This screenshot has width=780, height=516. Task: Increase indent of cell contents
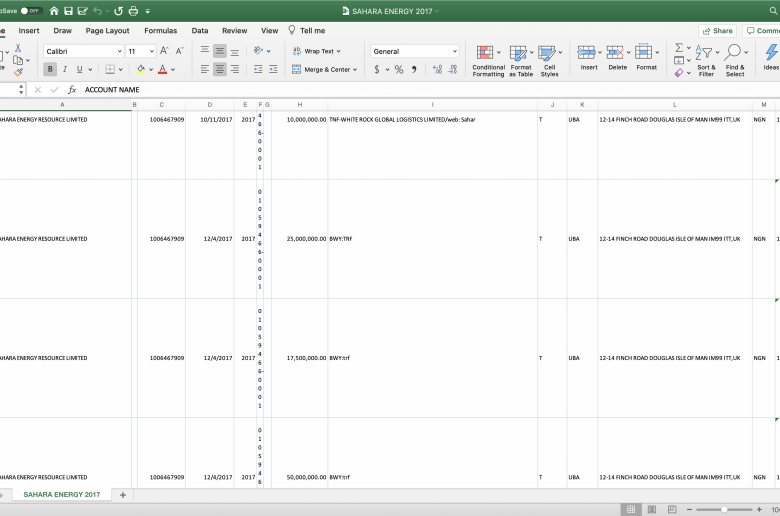click(273, 70)
